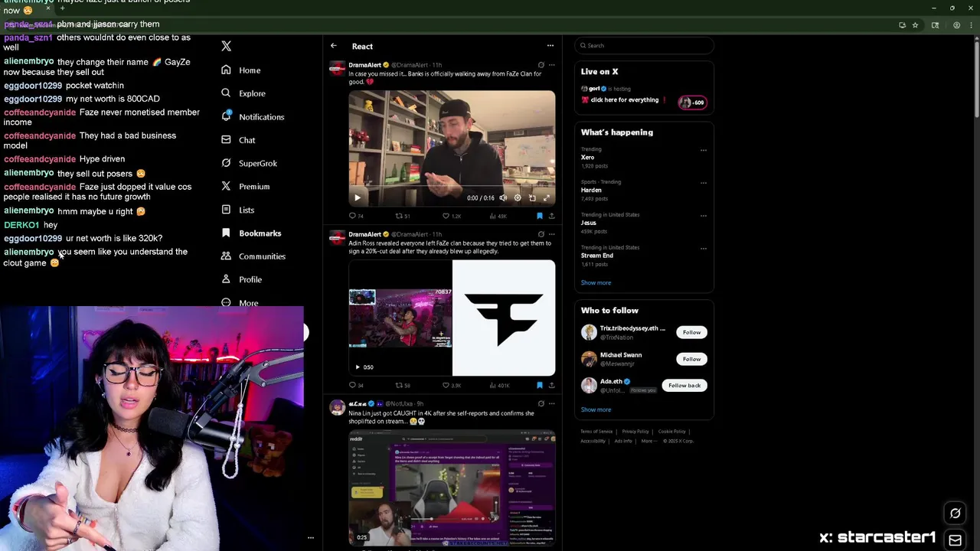This screenshot has height=551, width=980.
Task: Click the X logo in the sidebar
Action: (x=226, y=47)
